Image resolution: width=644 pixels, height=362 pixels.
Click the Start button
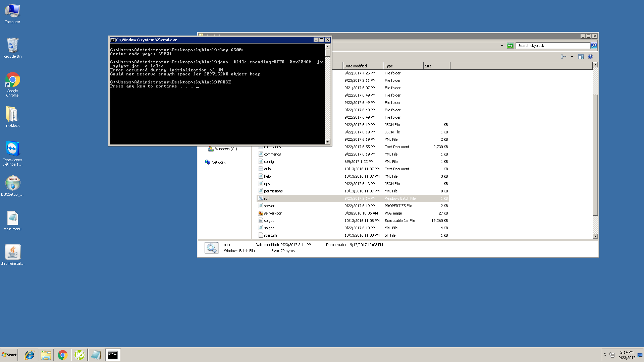(9, 355)
